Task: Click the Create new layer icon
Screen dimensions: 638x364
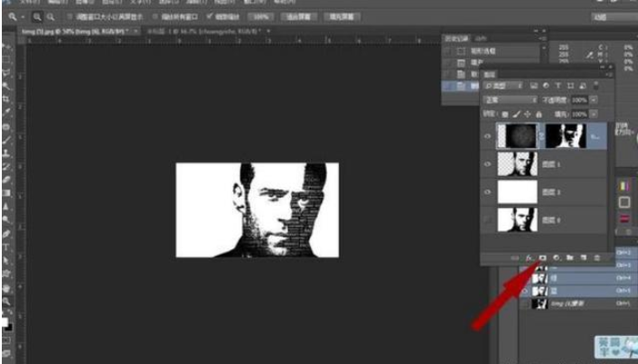Action: (x=584, y=258)
